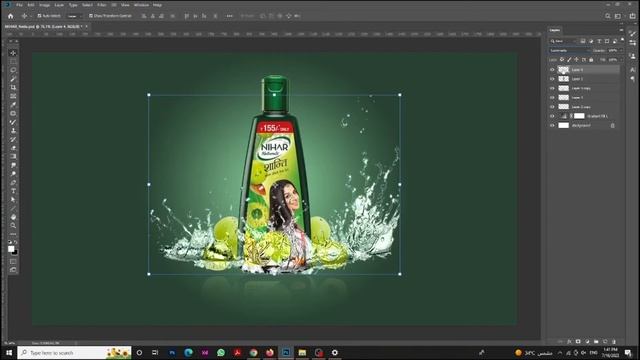Select the Frame tool
Screen dimensions: 640x360
(x=13, y=96)
